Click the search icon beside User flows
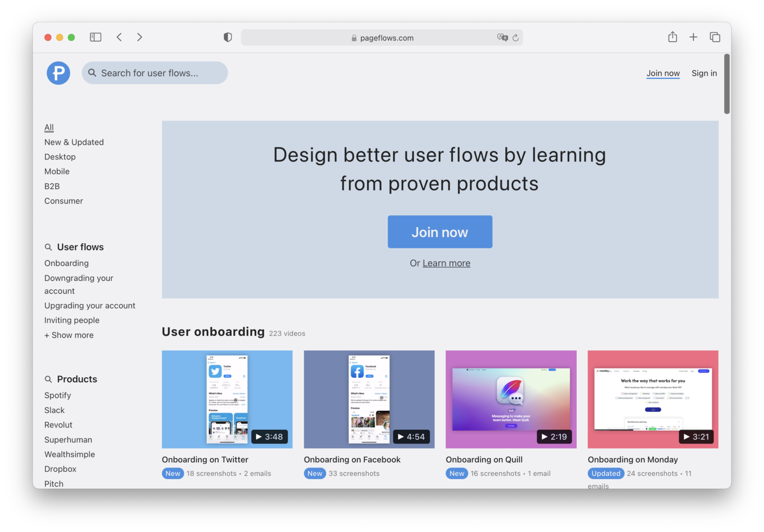 coord(48,247)
